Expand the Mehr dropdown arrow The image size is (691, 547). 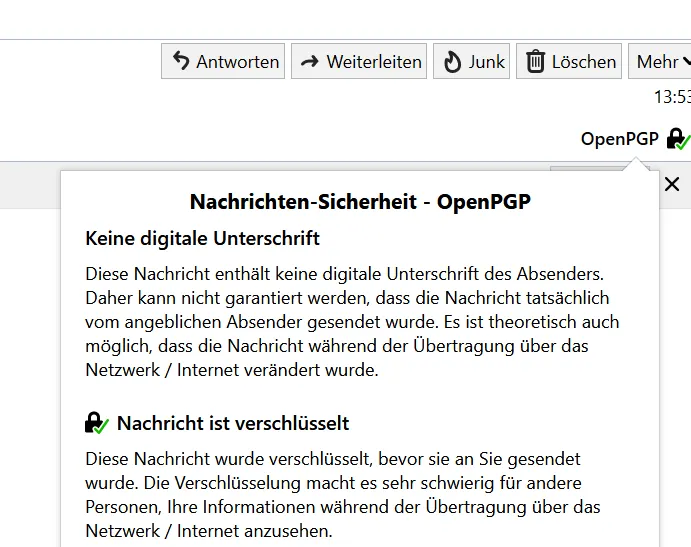(687, 62)
